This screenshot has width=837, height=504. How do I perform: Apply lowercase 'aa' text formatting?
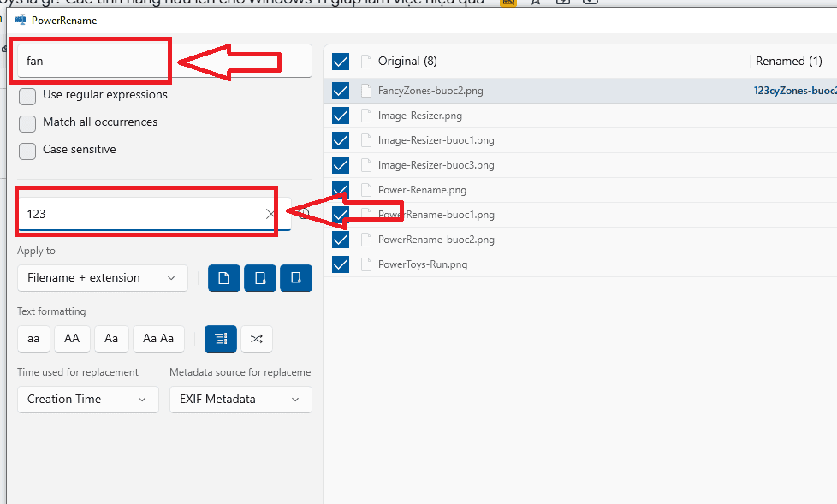pos(33,339)
